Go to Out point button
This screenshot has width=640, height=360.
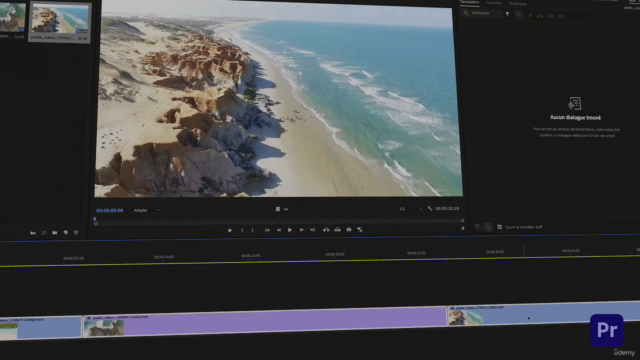click(x=312, y=230)
